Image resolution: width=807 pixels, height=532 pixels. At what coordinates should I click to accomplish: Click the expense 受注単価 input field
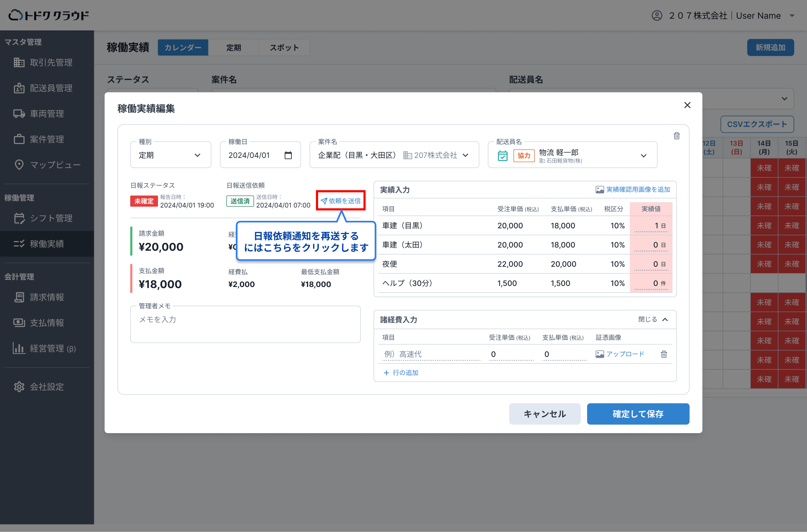click(511, 354)
